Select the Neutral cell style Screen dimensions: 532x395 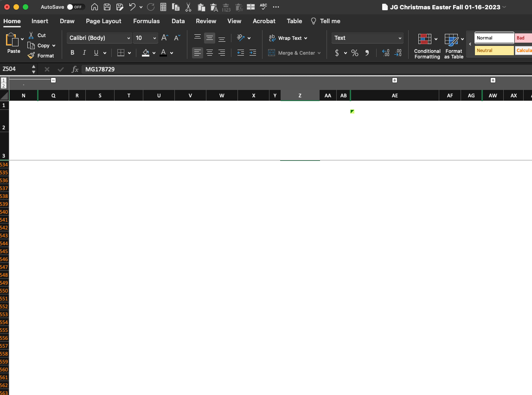(494, 51)
